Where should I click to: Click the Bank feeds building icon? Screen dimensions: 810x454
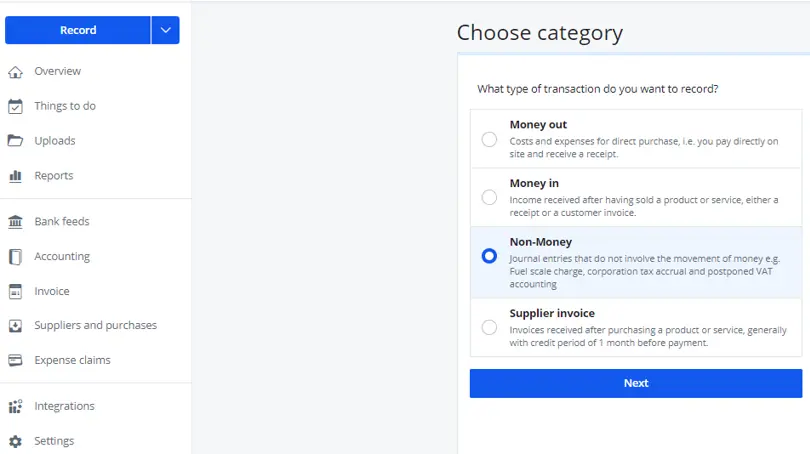point(15,222)
